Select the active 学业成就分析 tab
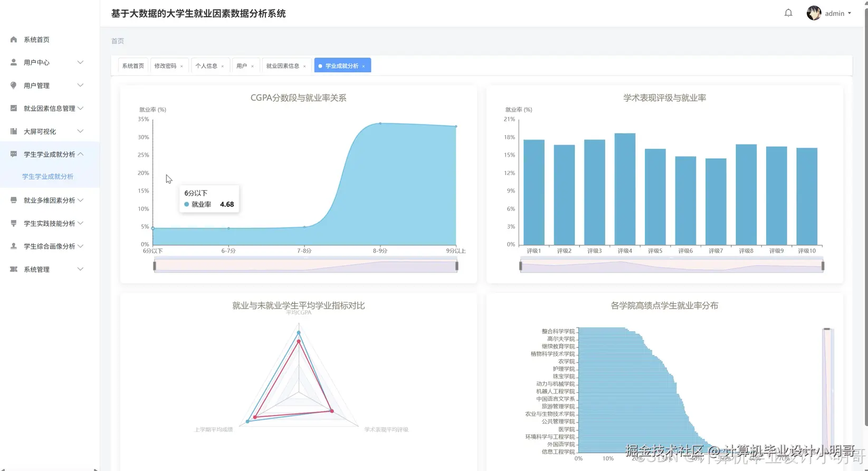The width and height of the screenshot is (868, 471). tap(342, 66)
